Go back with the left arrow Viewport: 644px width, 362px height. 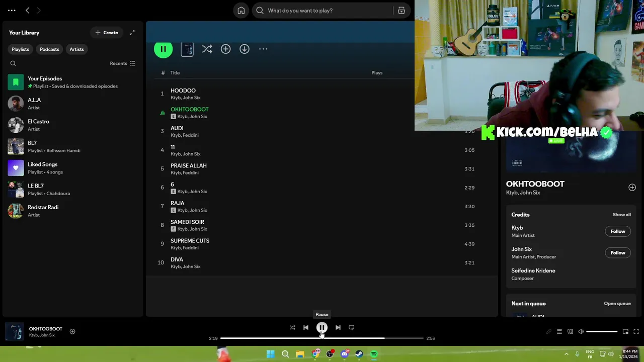(28, 10)
